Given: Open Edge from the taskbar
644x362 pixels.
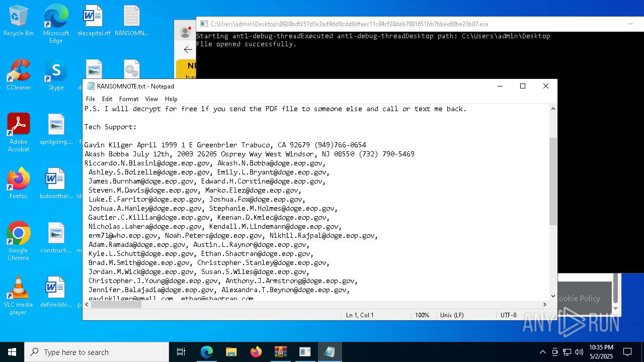Looking at the screenshot, I should (207, 352).
